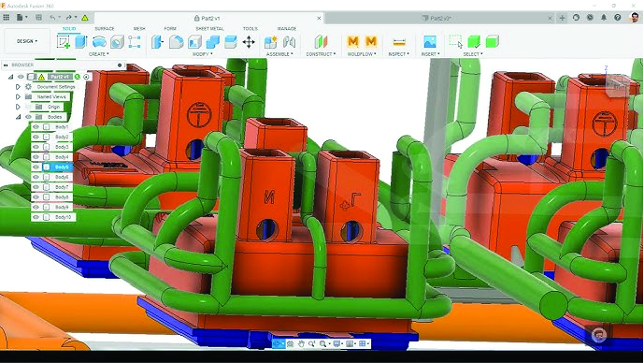Open the CONSTRUCT dropdown menu
The height and width of the screenshot is (363, 644).
(321, 54)
